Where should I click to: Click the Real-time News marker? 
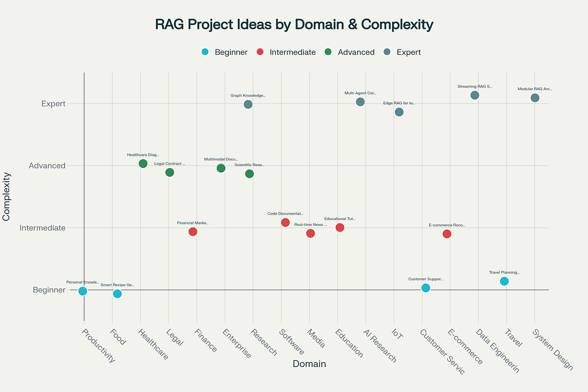tap(311, 233)
